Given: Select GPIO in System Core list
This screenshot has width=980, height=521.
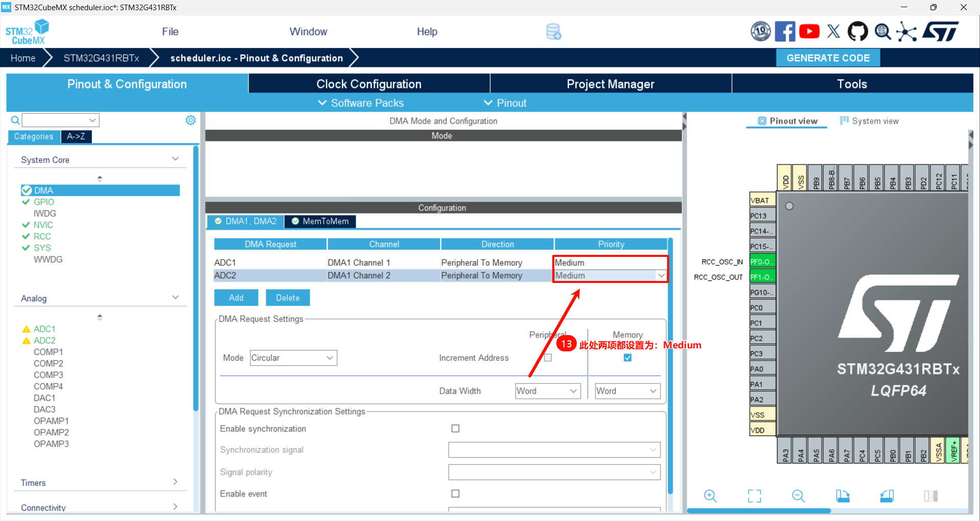Looking at the screenshot, I should coord(44,202).
